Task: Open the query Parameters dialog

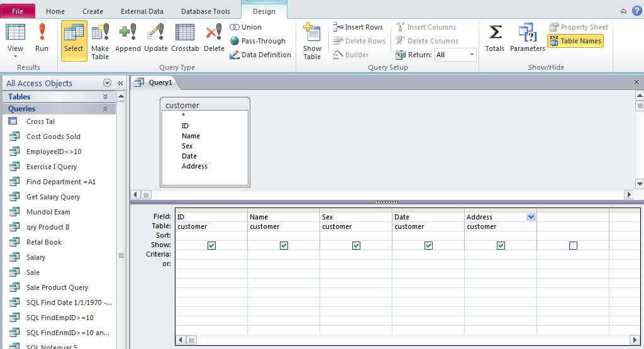Action: point(528,38)
